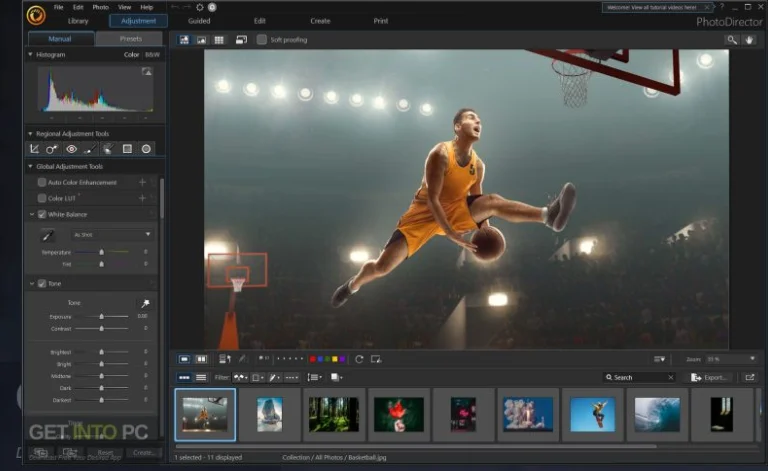Click the list view icon
Image resolution: width=768 pixels, height=471 pixels.
coord(201,377)
